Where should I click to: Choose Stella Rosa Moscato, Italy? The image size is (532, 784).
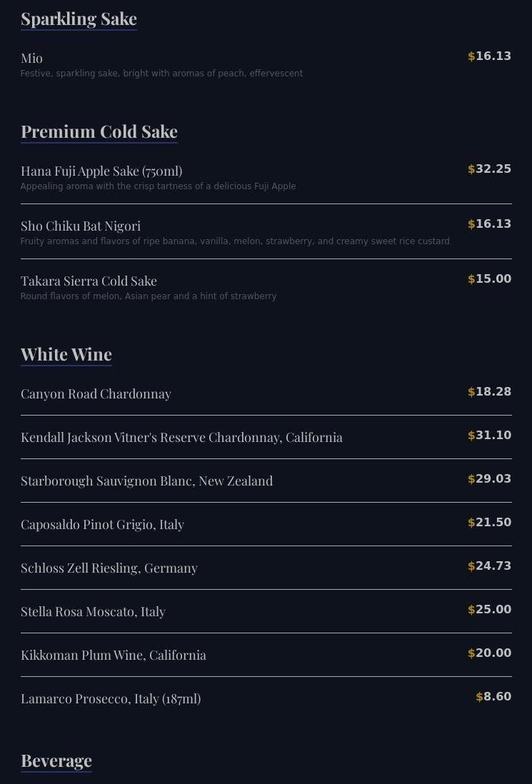point(266,611)
